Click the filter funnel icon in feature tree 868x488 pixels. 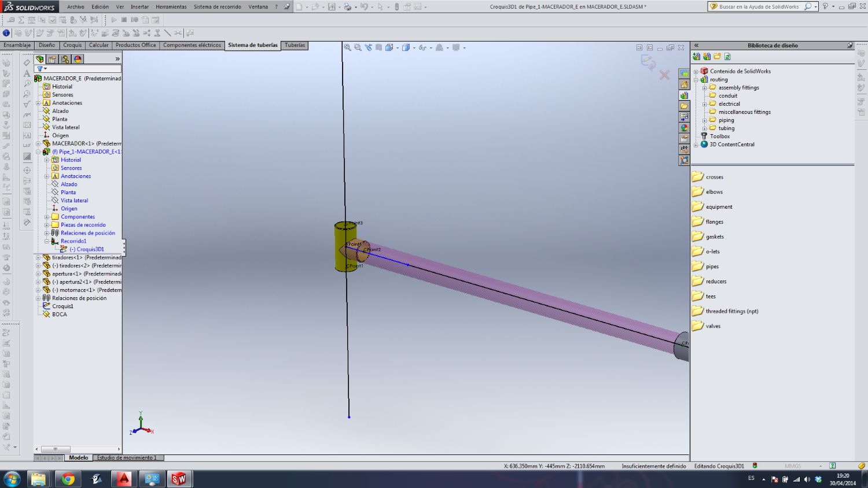point(41,69)
